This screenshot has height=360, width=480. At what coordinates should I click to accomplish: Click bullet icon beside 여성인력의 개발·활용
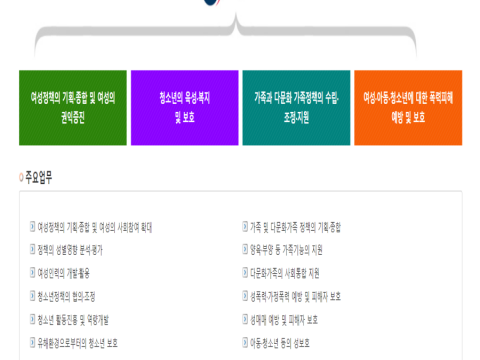pos(32,273)
